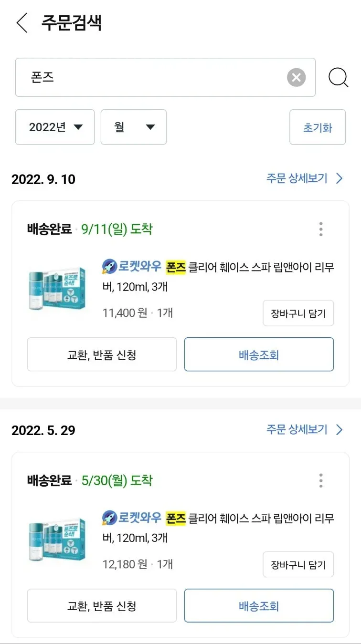Click 장바구니 담기 for the 11,400 원 item

298,313
